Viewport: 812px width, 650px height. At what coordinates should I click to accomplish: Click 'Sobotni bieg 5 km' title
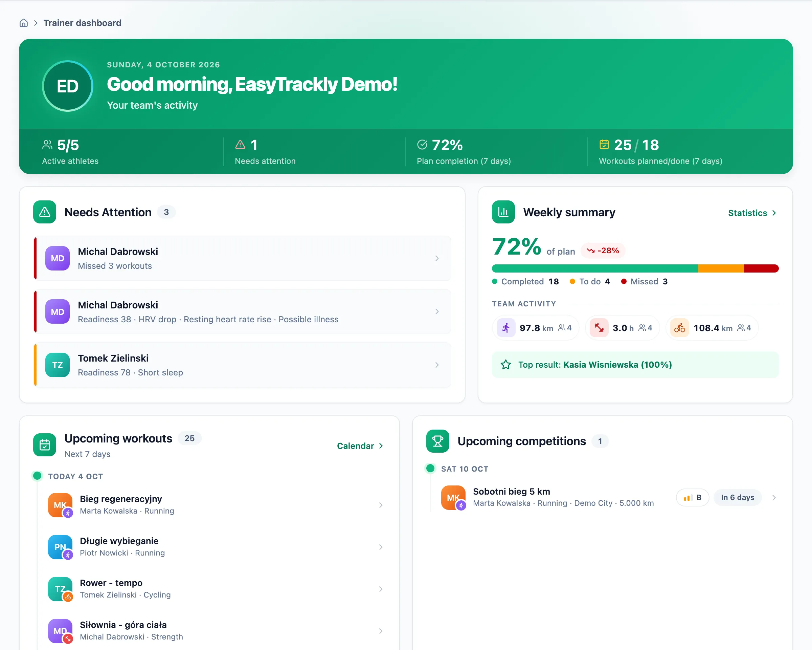click(512, 491)
